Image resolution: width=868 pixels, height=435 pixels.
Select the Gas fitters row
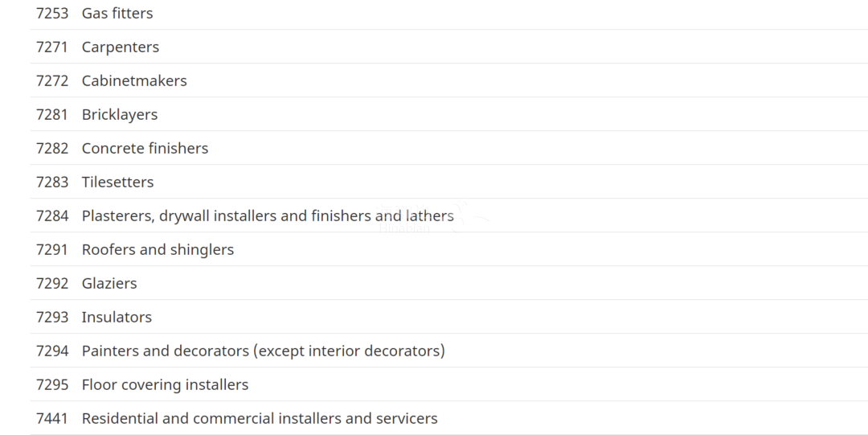tap(449, 13)
